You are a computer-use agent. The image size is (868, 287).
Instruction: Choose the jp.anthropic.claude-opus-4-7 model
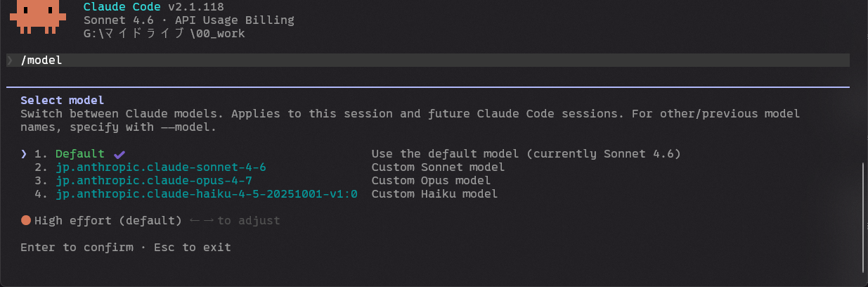[153, 181]
